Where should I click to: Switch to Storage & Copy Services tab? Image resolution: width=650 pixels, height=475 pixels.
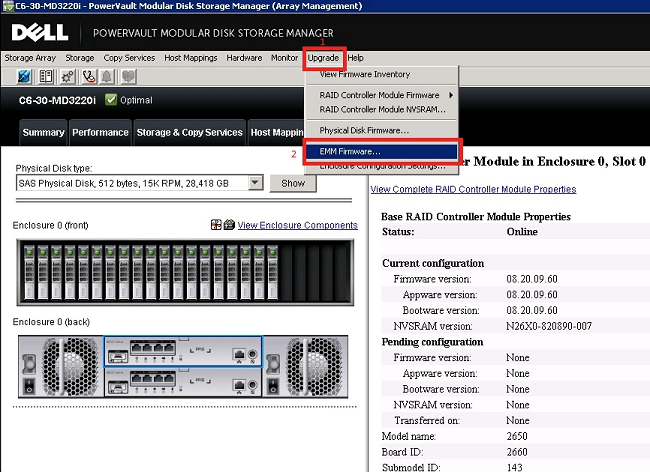tap(189, 132)
